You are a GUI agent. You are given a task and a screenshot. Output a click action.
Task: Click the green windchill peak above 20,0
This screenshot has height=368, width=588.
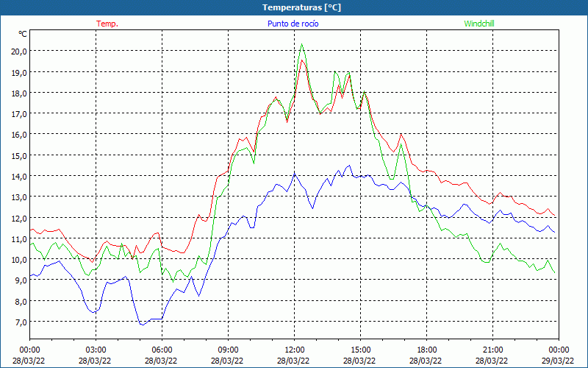301,44
